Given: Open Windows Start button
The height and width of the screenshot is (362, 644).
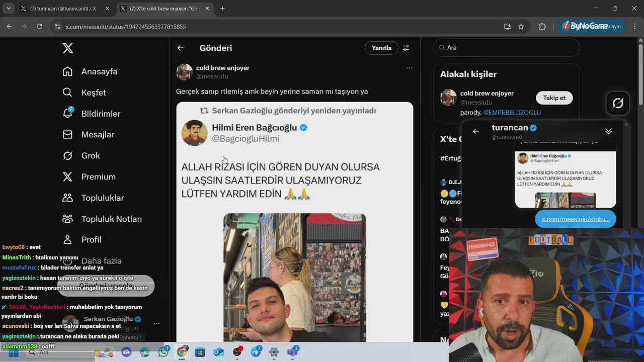Looking at the screenshot, I should [13, 352].
